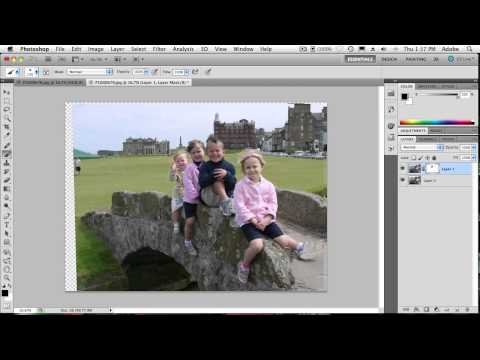Open the Brush Preset picker
The height and width of the screenshot is (360, 480).
(32, 72)
